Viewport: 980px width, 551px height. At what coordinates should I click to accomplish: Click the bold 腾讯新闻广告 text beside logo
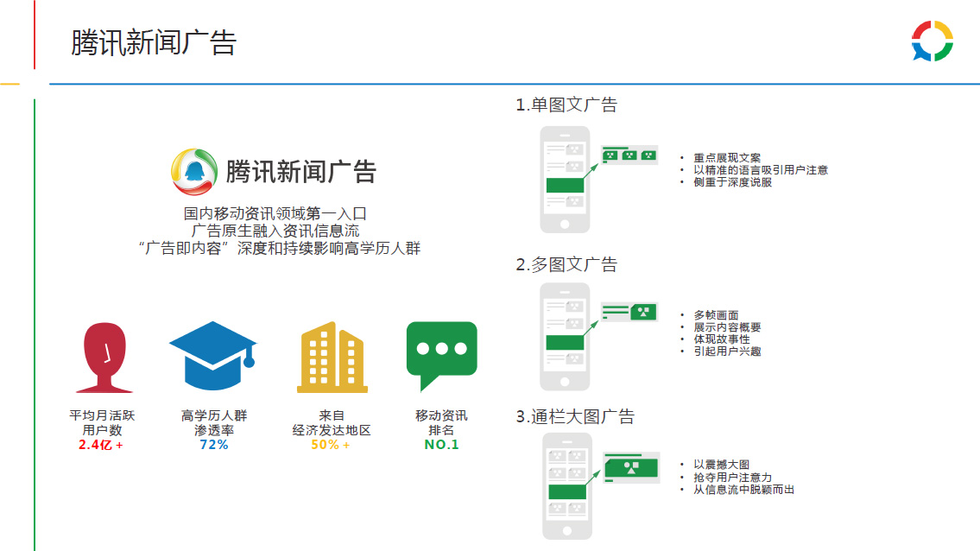(300, 171)
